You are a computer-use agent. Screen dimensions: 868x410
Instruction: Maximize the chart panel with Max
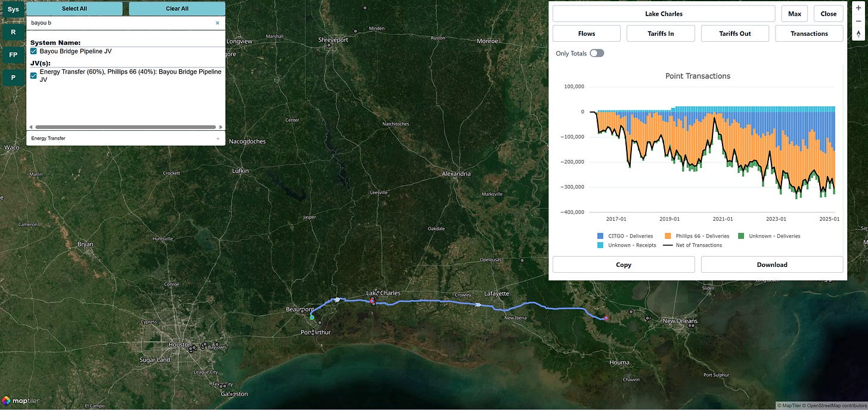click(x=795, y=13)
